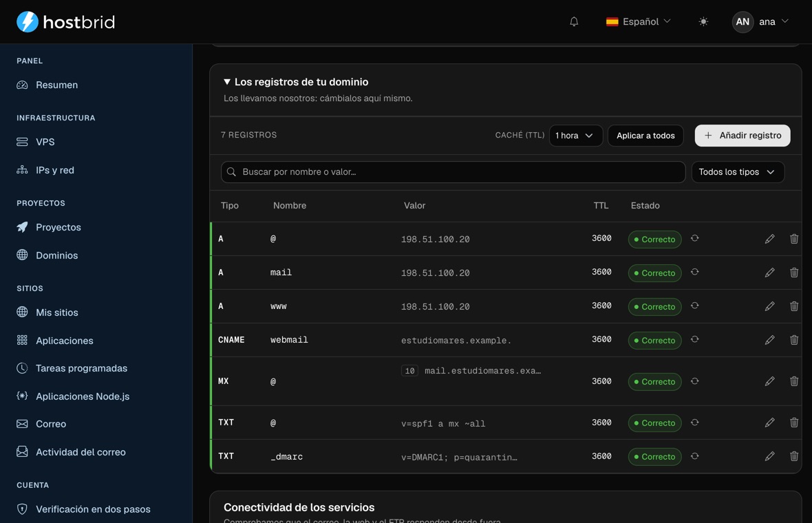Delete the TXT _dmarc record

pos(794,456)
